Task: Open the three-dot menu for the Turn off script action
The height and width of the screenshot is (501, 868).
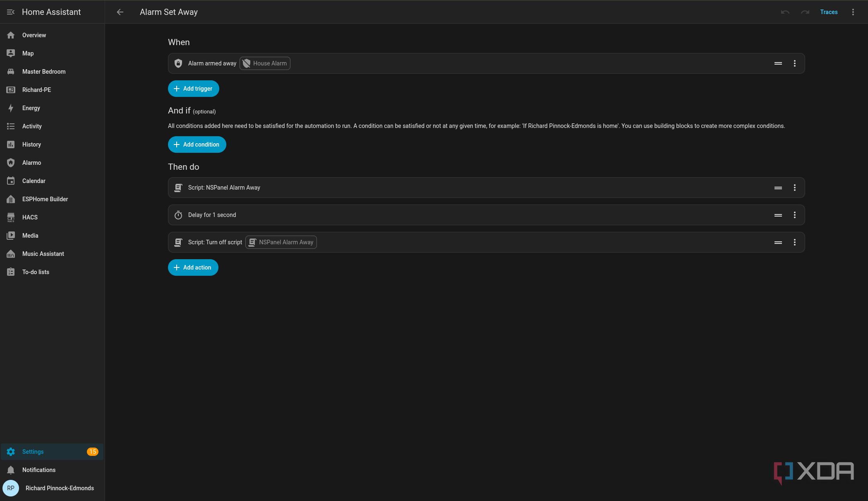Action: 794,242
